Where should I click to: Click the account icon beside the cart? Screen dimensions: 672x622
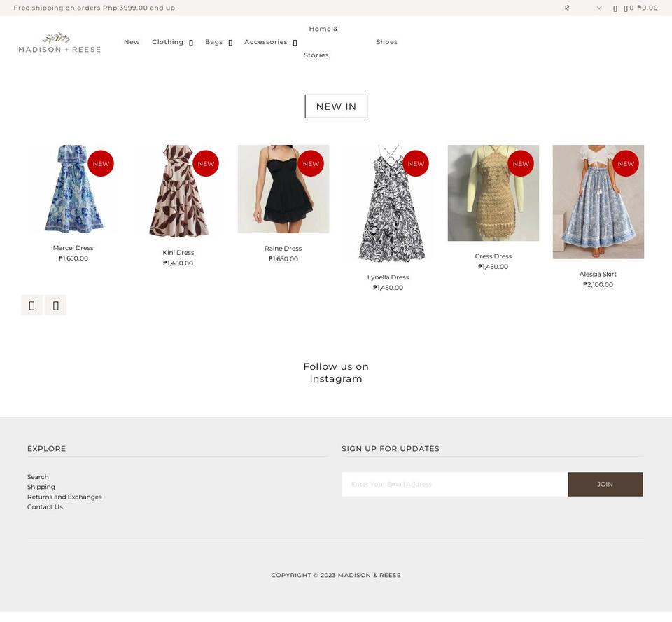click(615, 8)
